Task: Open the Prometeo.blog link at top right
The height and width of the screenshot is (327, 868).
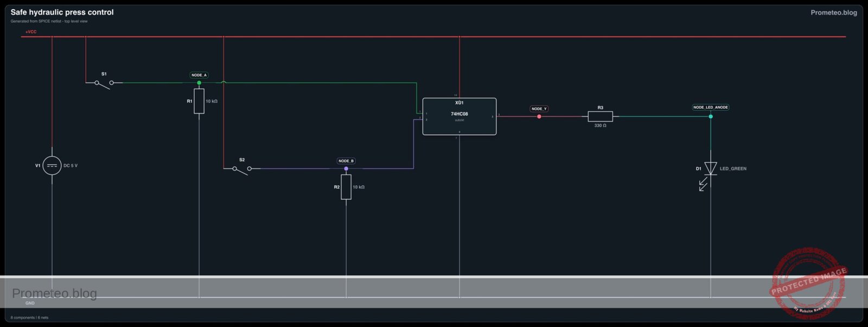Action: (x=834, y=12)
